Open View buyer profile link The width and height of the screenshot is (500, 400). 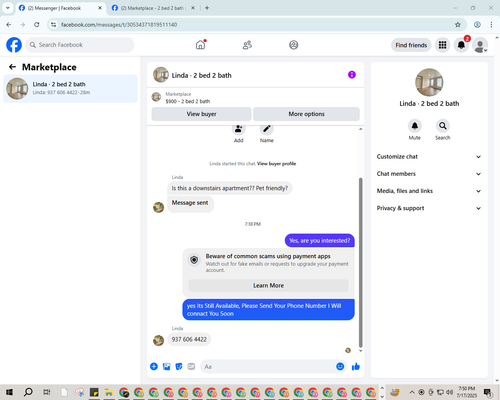coord(276,164)
